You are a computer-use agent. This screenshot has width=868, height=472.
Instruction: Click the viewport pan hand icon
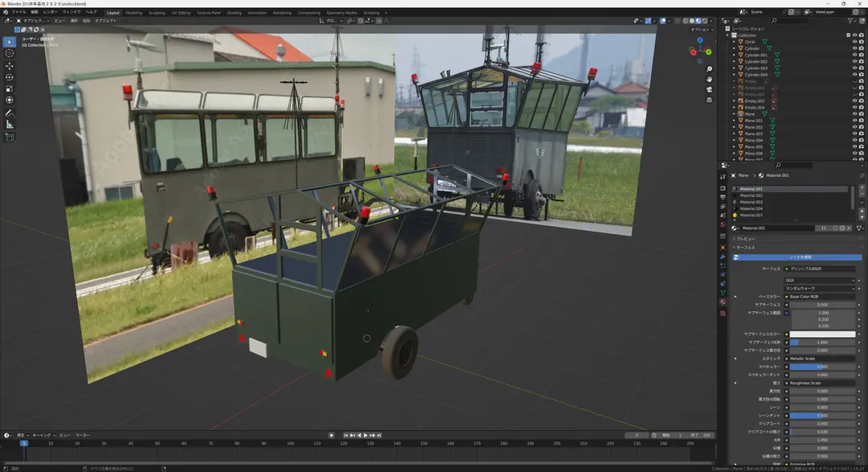709,80
